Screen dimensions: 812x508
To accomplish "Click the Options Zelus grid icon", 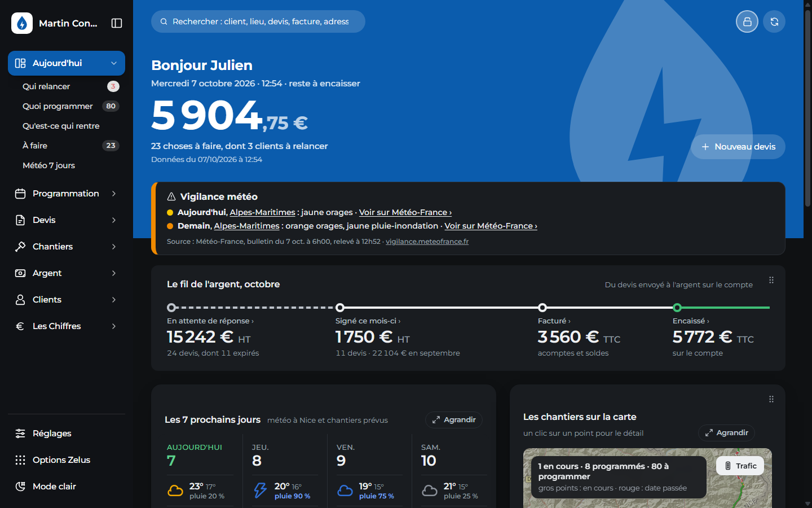I will tap(20, 460).
